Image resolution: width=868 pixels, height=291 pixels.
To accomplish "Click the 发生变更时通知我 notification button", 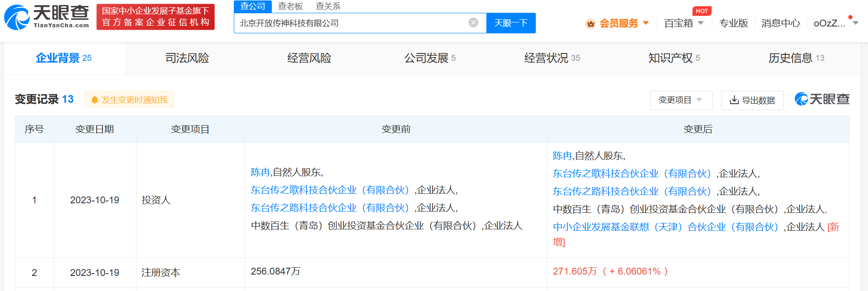I will click(x=129, y=100).
